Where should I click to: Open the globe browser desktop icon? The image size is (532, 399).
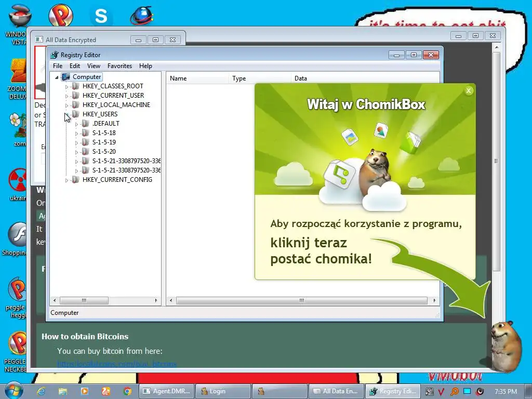click(142, 16)
